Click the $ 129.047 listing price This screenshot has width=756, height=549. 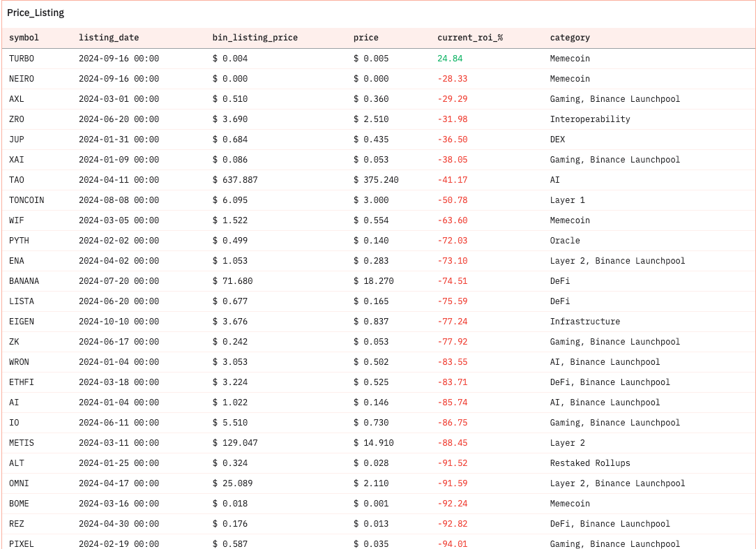(x=235, y=444)
